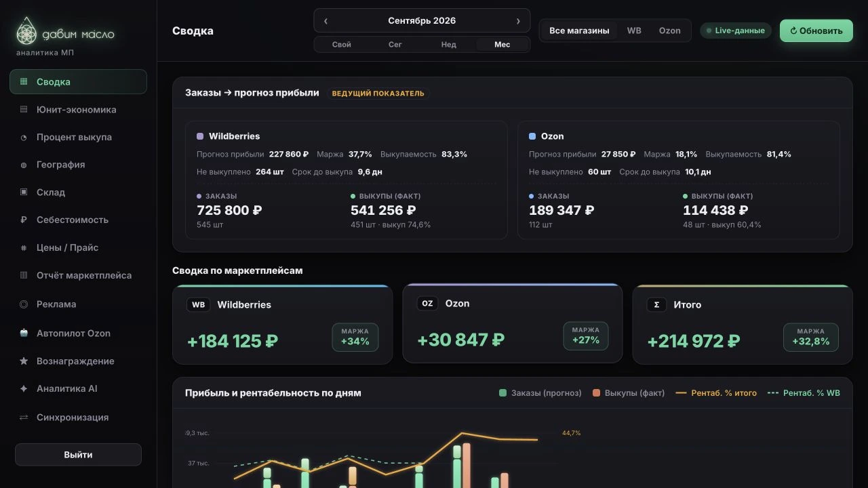Select the Сег period tab

(395, 45)
